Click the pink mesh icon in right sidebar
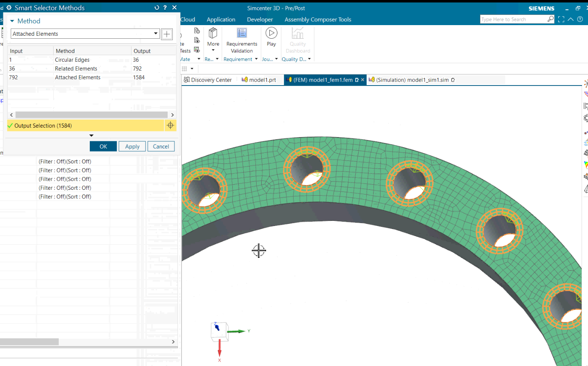Viewport: 588px width, 366px height. coord(586,94)
